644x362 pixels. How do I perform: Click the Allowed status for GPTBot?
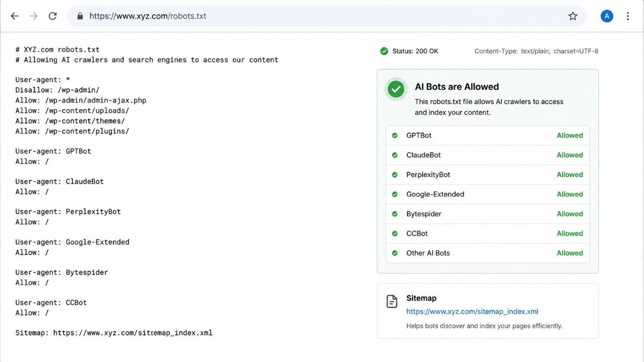coord(570,135)
